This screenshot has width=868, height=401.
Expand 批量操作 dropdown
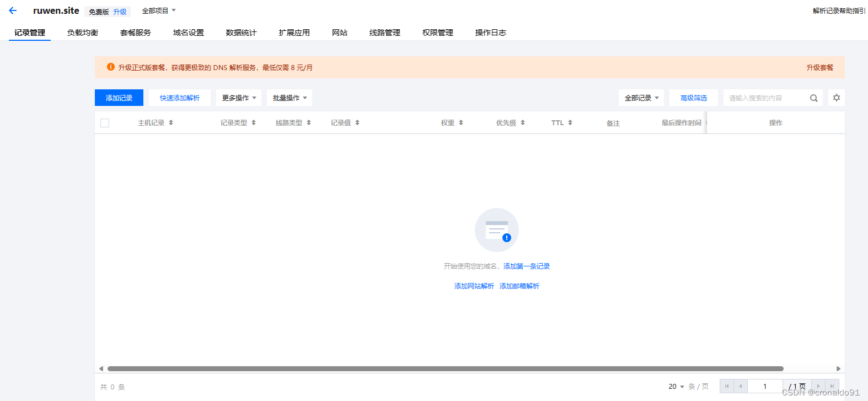coord(290,98)
